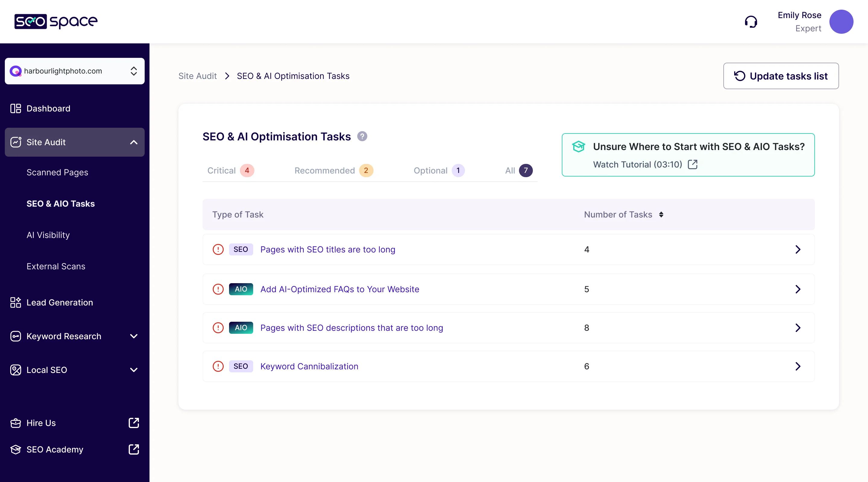Click warning icon on SEO descriptions too long row
Image resolution: width=868 pixels, height=482 pixels.
click(218, 328)
